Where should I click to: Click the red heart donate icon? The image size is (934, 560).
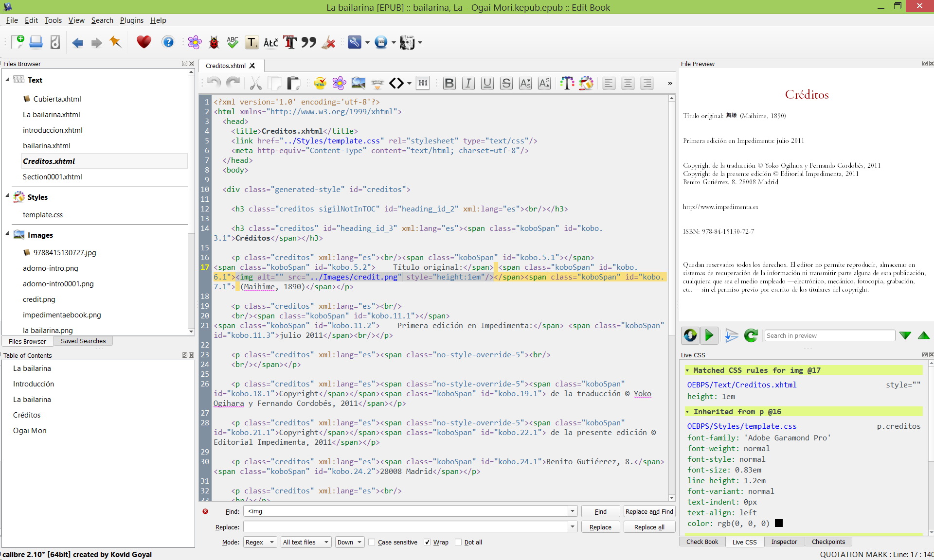(x=144, y=42)
